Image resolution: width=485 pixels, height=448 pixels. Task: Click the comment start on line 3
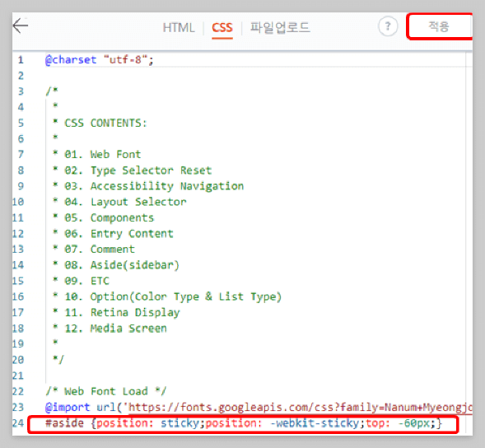tap(52, 91)
